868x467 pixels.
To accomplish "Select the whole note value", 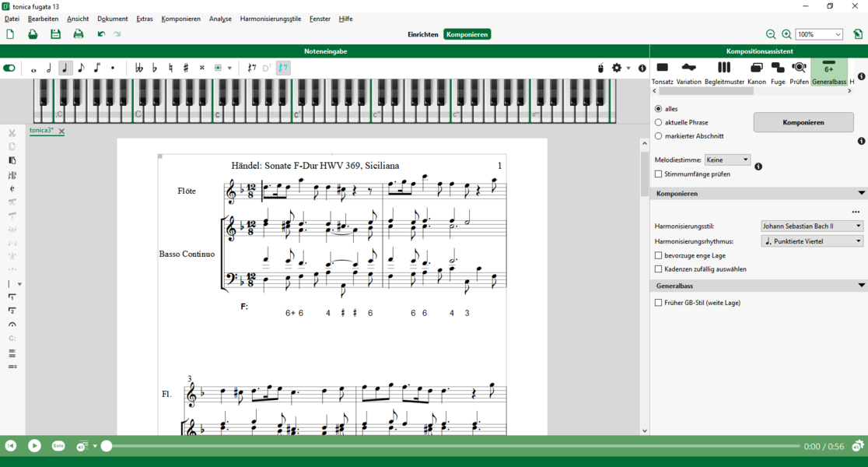I will coord(33,68).
